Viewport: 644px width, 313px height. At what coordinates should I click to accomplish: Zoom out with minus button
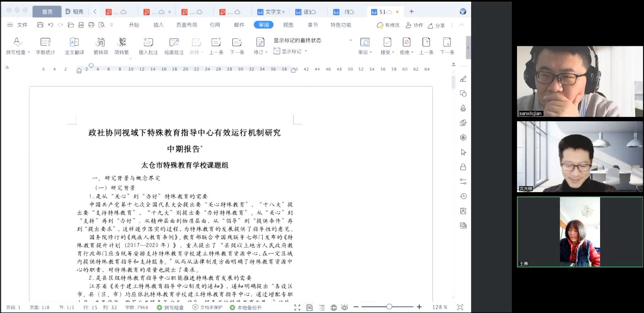pyautogui.click(x=356, y=307)
